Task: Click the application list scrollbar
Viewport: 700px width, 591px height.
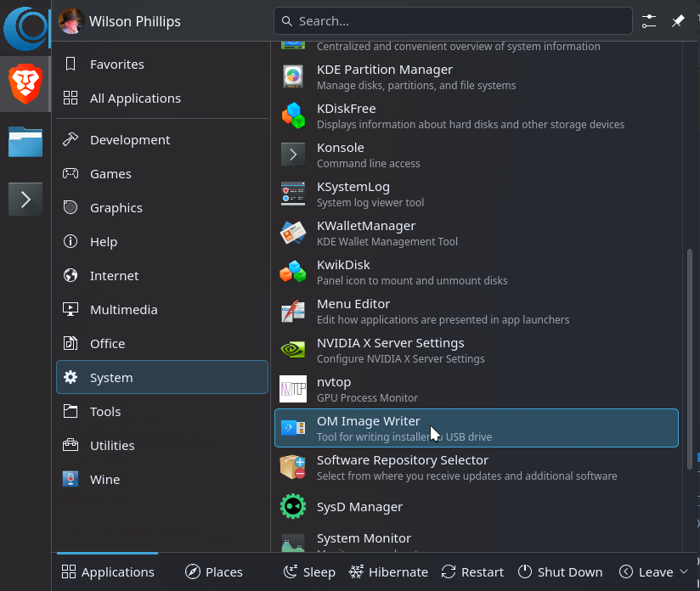Action: (x=690, y=359)
